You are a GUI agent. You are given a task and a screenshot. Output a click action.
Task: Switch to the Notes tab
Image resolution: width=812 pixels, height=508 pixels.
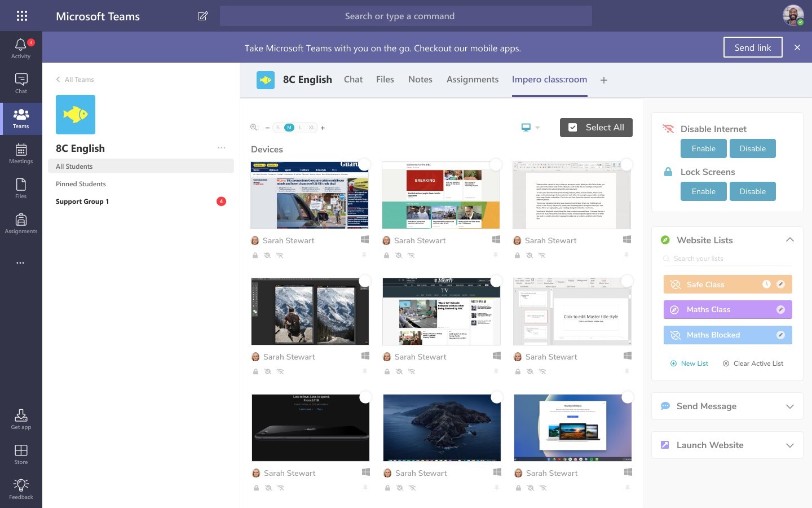coord(420,80)
